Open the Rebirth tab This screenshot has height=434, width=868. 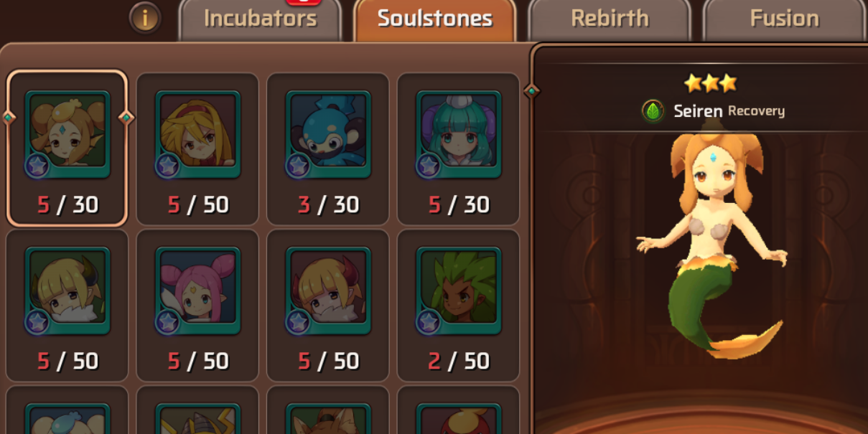[610, 19]
